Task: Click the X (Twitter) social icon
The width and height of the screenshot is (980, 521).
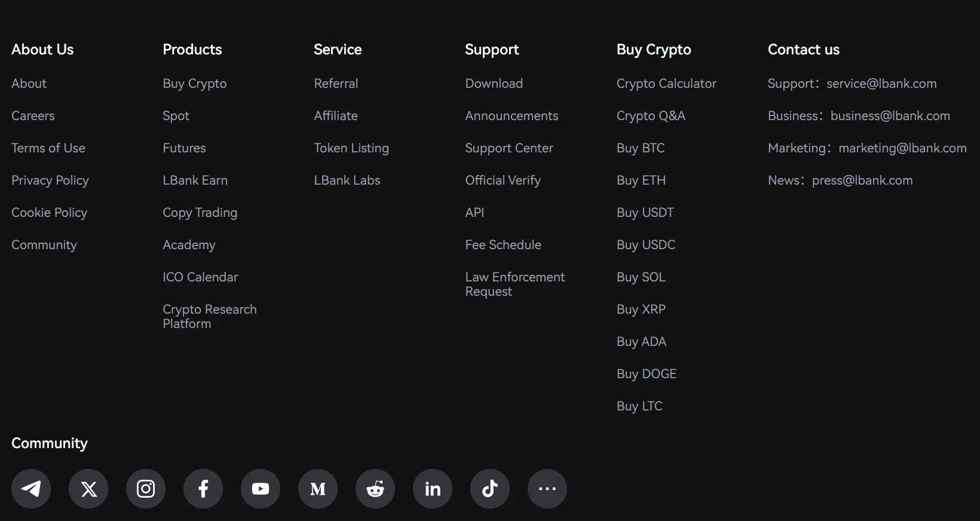Action: click(88, 489)
